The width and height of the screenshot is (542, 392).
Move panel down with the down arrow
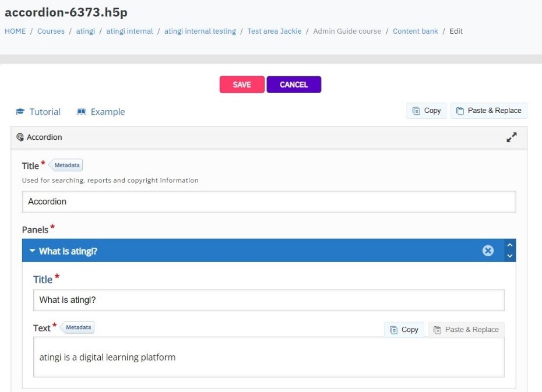(510, 256)
